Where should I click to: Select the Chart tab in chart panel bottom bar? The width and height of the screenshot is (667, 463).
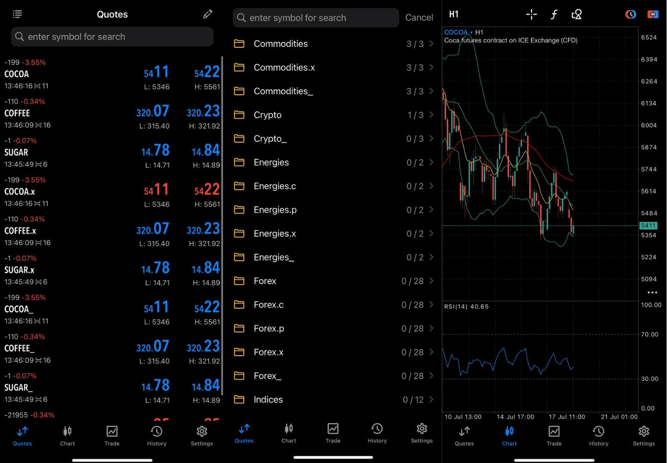click(509, 436)
